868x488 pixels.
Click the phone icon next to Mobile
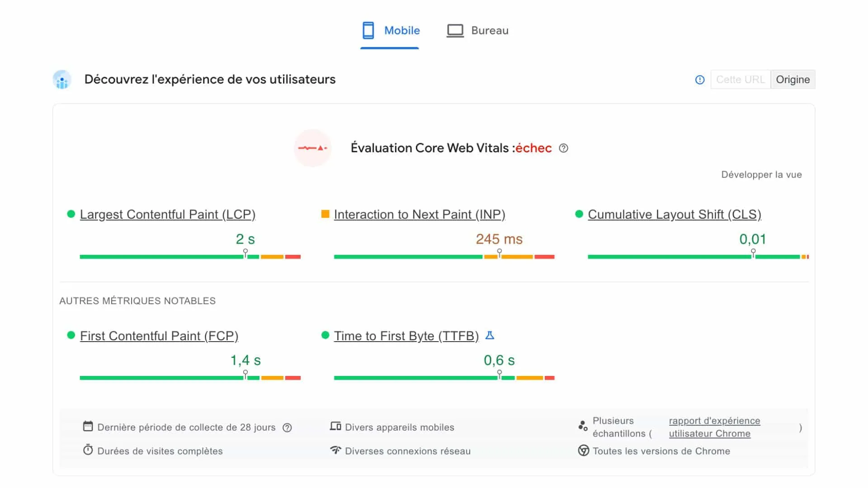pos(368,30)
